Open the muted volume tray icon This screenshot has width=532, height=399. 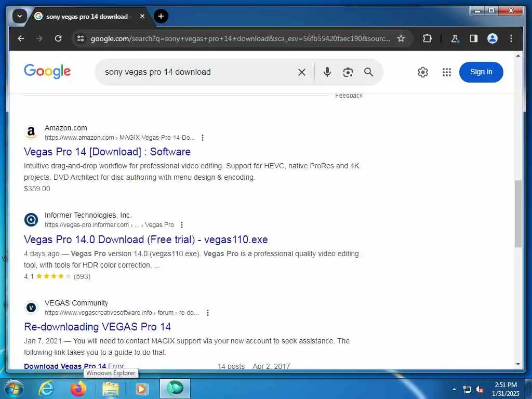pos(480,389)
